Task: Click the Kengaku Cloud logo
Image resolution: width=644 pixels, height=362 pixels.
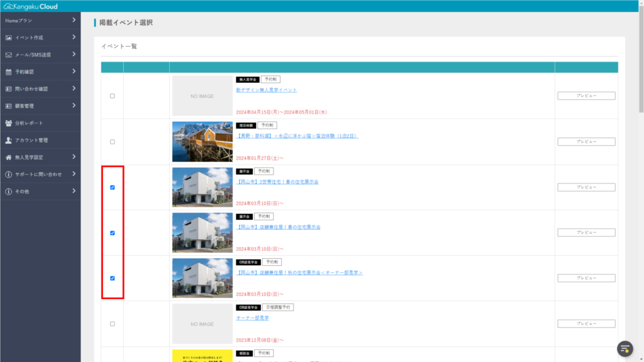Action: [x=31, y=6]
